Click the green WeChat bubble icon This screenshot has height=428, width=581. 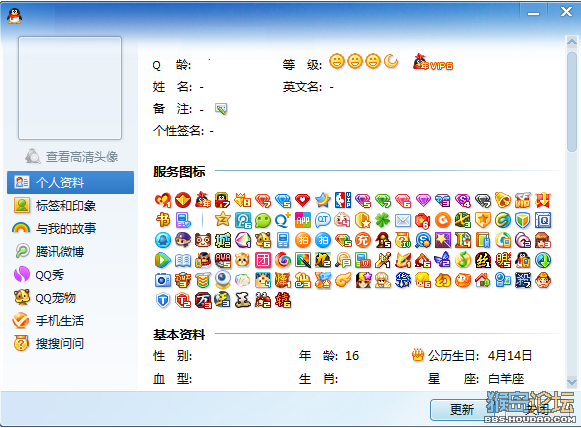coord(263,220)
